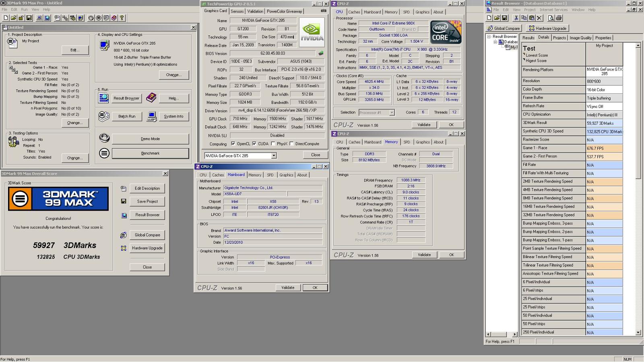Click Hardware Upgrade button in score window
The width and height of the screenshot is (644, 362).
147,248
